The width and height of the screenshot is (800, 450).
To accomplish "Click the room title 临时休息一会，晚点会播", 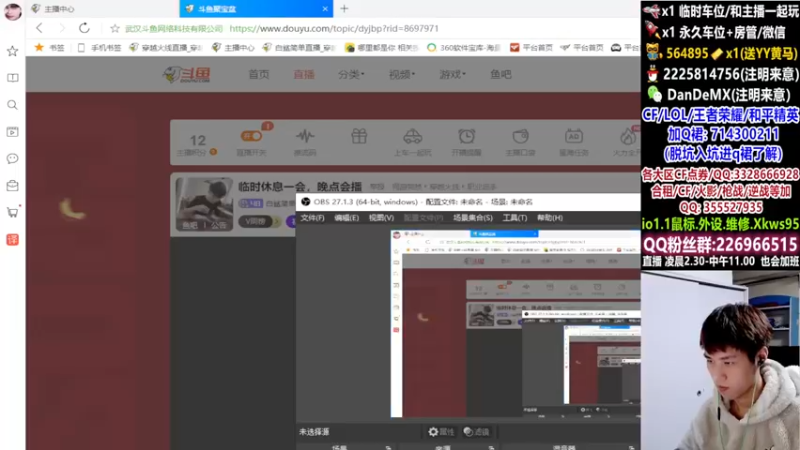I will point(300,187).
